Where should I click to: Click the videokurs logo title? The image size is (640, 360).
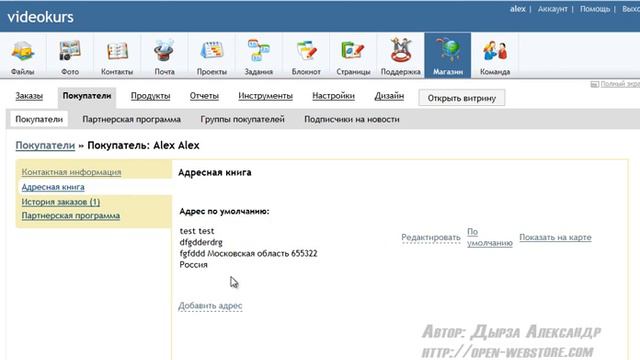point(40,17)
